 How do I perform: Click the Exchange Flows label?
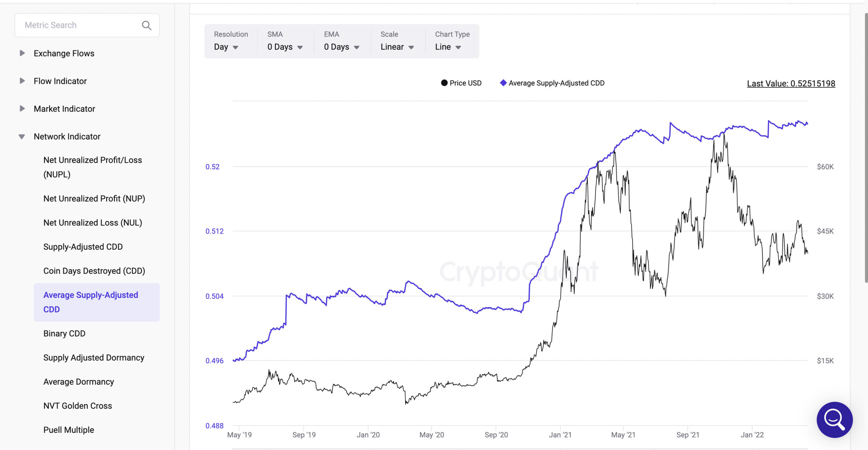[64, 53]
